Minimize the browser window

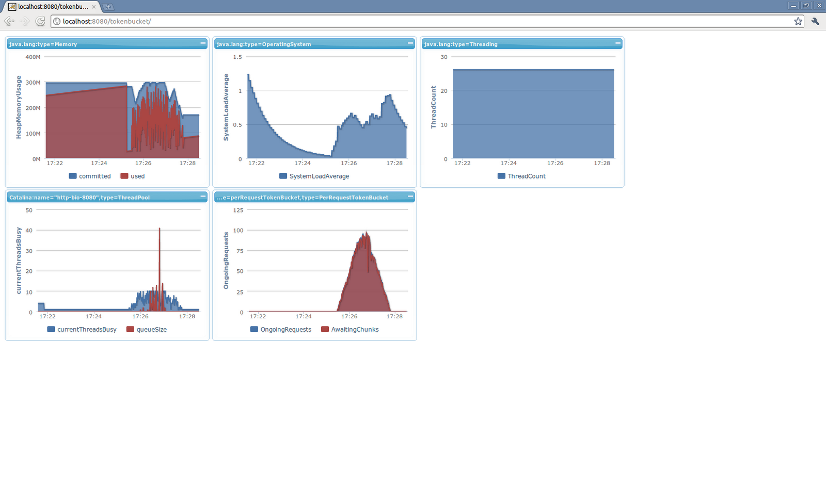[794, 5]
